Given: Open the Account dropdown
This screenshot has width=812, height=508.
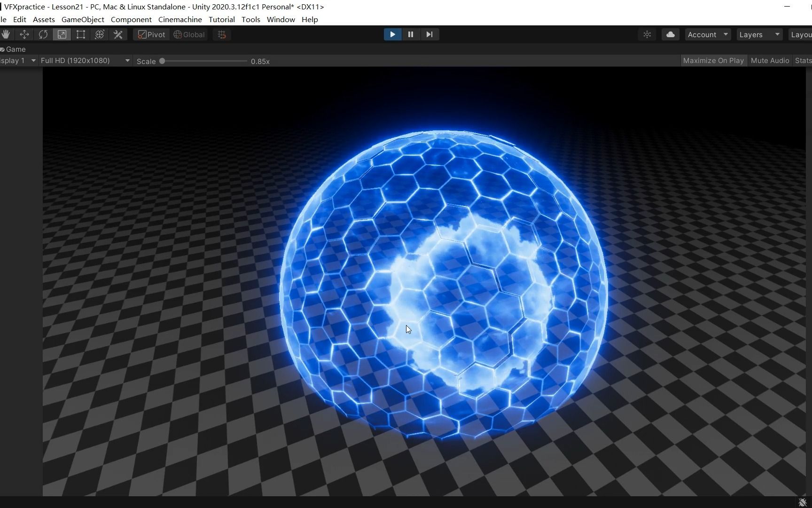Looking at the screenshot, I should click(x=707, y=34).
